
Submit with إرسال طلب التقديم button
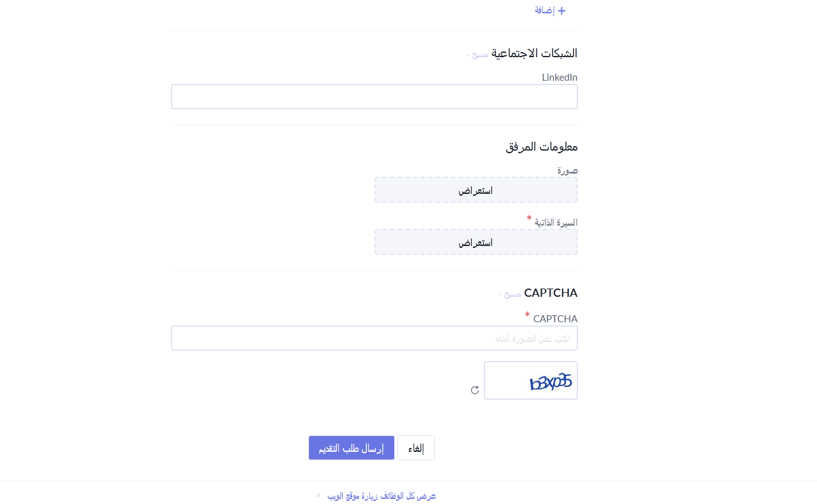tap(352, 448)
